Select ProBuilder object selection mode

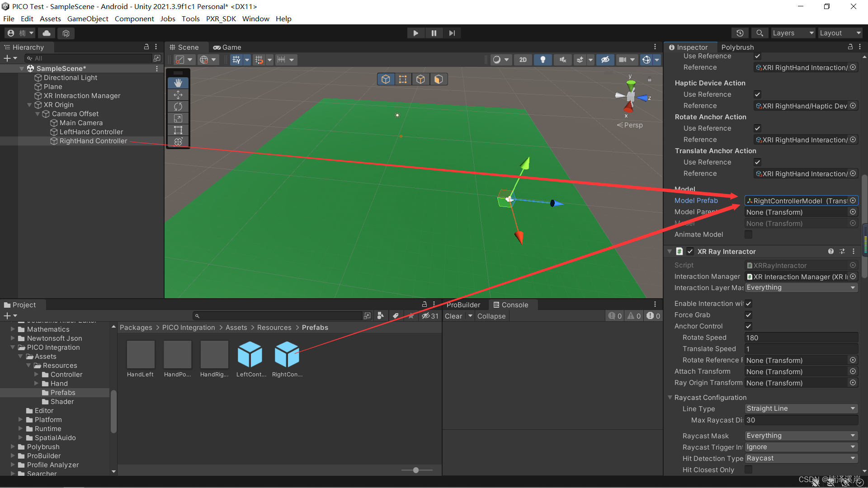pos(386,80)
